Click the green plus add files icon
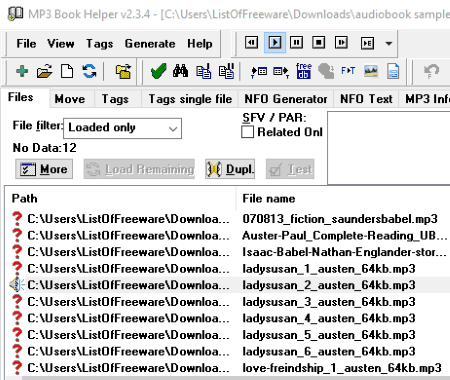The height and width of the screenshot is (380, 450). (x=22, y=71)
